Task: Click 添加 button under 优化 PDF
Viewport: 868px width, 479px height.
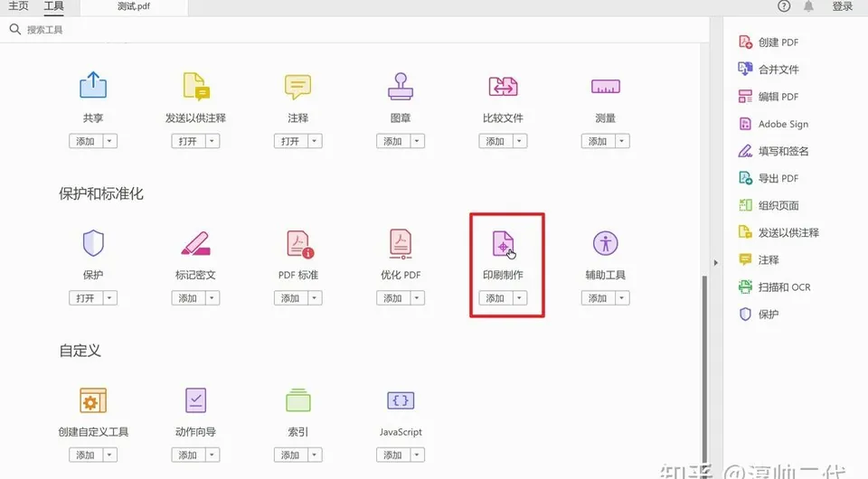Action: click(393, 298)
